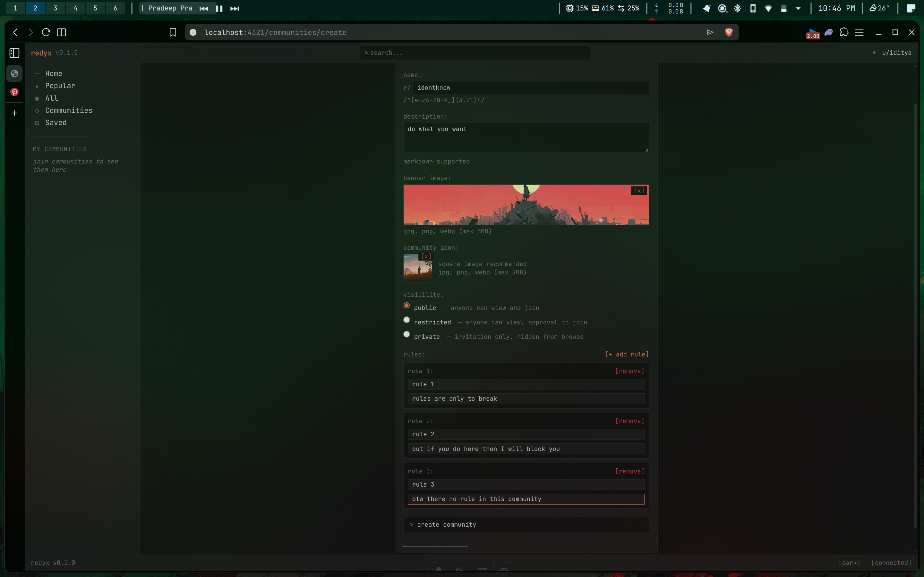Click the bookmark icon in address bar

[173, 32]
